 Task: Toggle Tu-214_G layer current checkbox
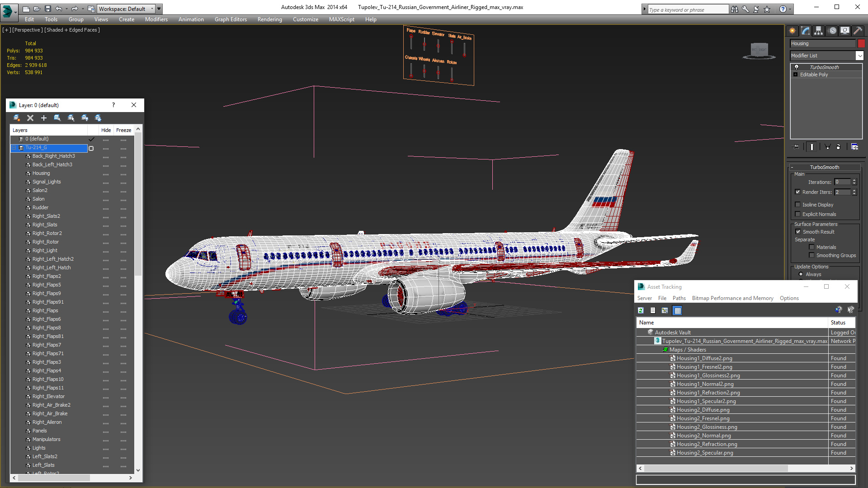[x=91, y=148]
